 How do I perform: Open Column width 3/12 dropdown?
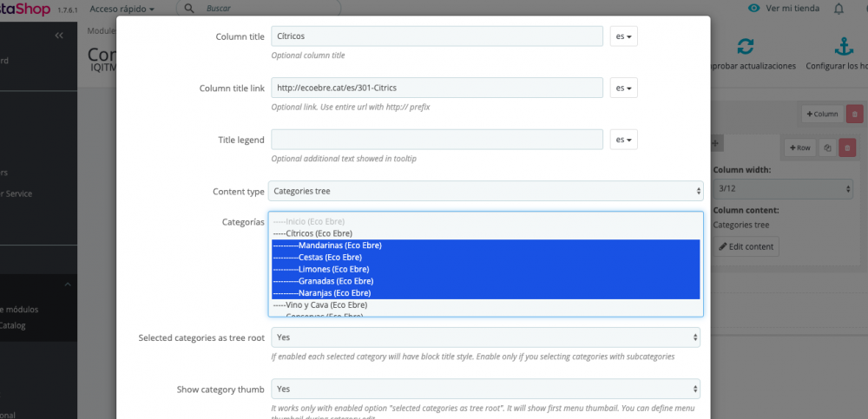[x=783, y=189]
